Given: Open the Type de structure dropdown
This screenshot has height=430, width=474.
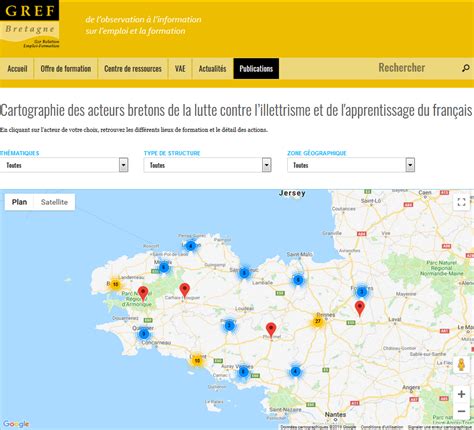Looking at the screenshot, I should coord(207,165).
